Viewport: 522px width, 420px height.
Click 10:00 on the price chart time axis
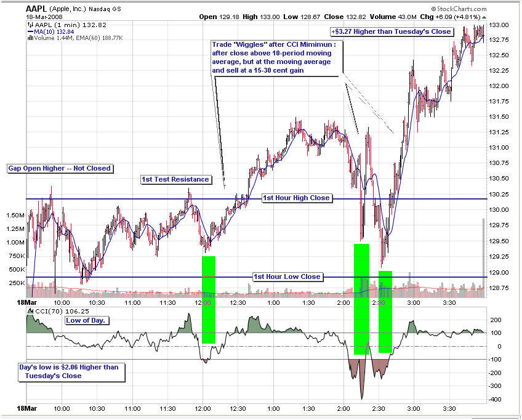62,303
